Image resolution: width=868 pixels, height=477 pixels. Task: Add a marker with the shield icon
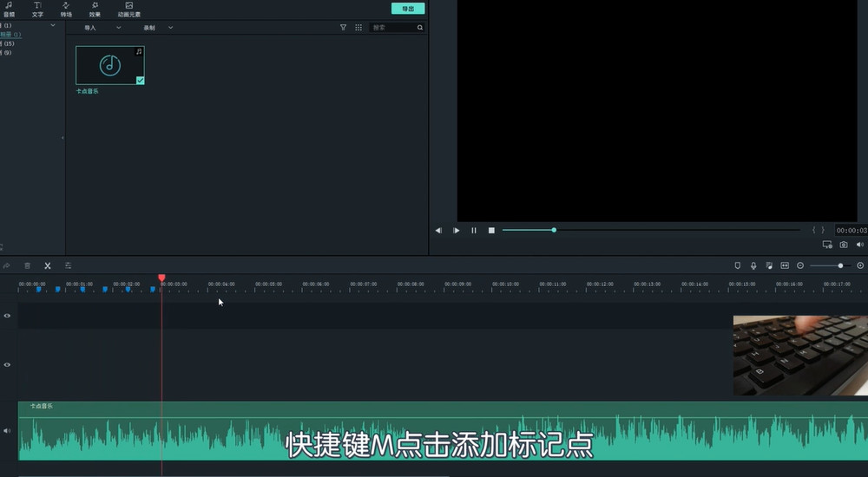[x=737, y=265]
